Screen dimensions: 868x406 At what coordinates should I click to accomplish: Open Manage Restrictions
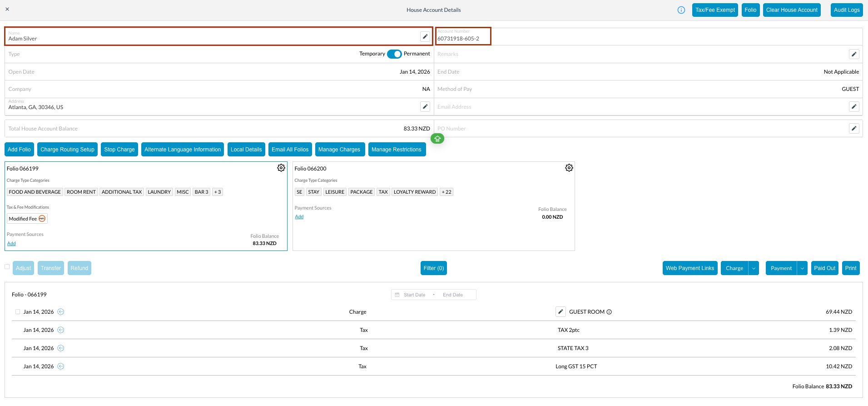coord(397,150)
